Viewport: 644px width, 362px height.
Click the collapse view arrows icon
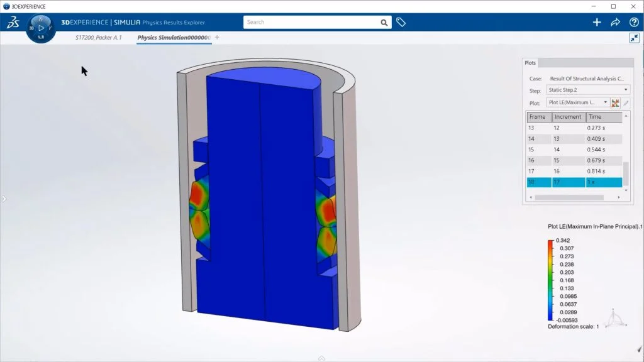(634, 38)
